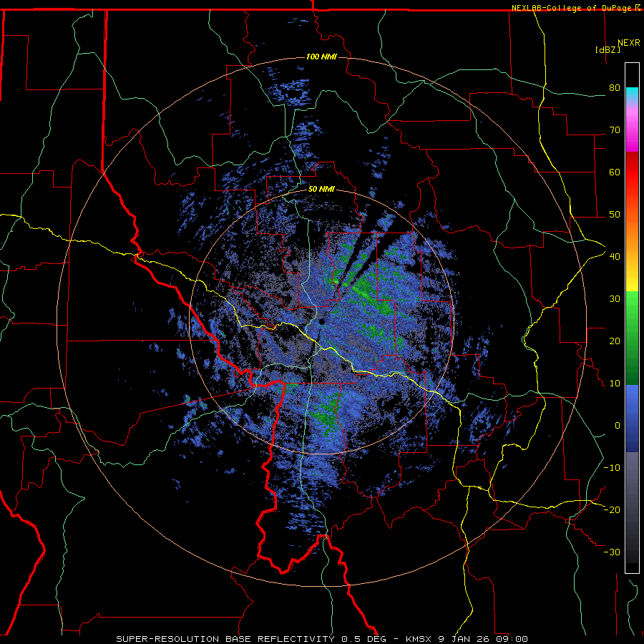Screen dimensions: 644x644
Task: Click the 60 dBZ scale value
Action: (x=615, y=172)
